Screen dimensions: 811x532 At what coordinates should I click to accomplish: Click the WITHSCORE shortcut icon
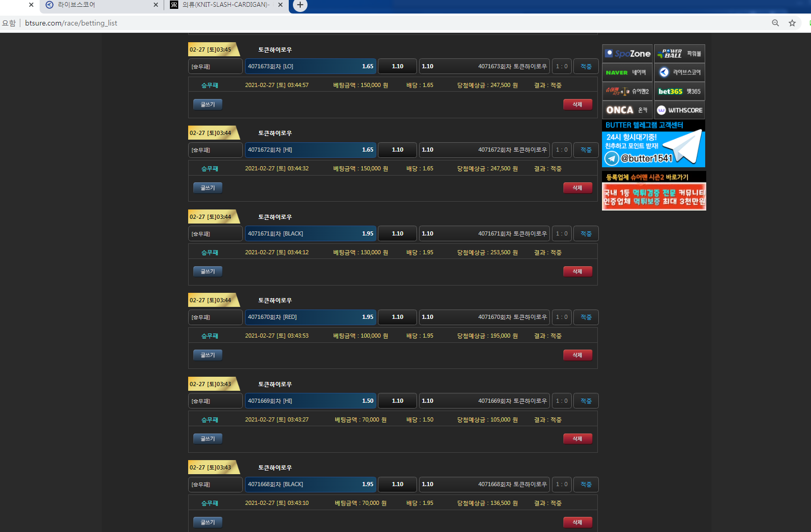pyautogui.click(x=679, y=110)
